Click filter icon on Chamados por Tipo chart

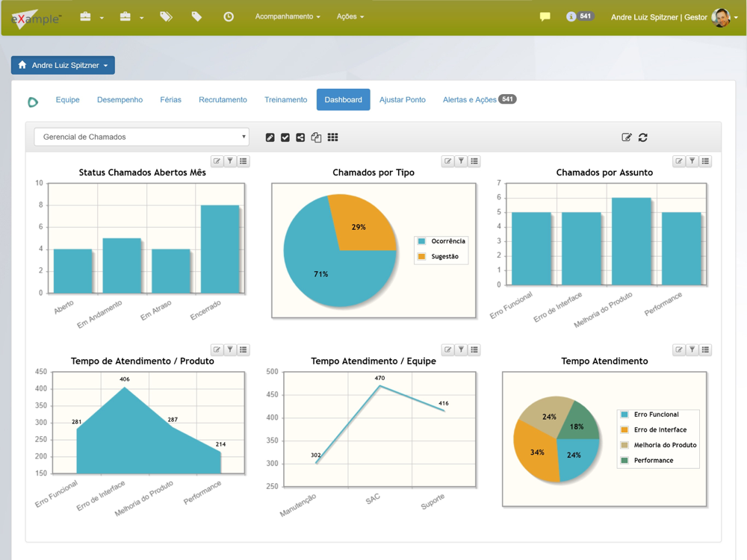(461, 161)
